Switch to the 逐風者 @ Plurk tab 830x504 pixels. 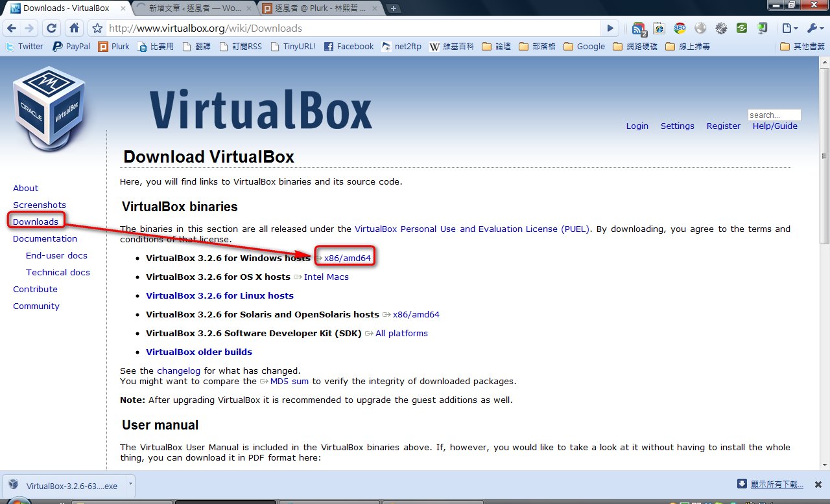pos(320,9)
